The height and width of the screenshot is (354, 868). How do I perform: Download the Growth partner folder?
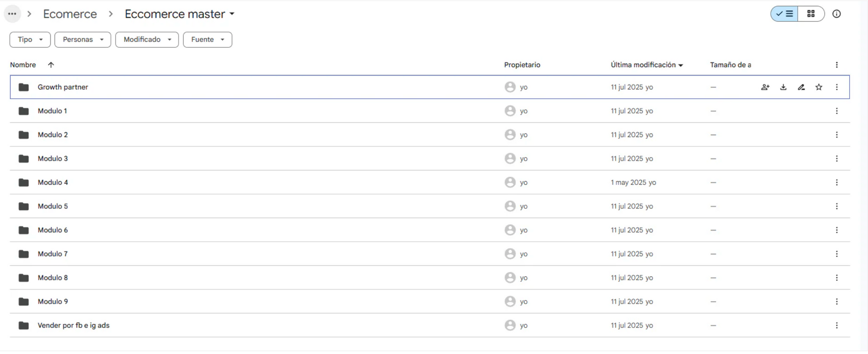coord(783,87)
